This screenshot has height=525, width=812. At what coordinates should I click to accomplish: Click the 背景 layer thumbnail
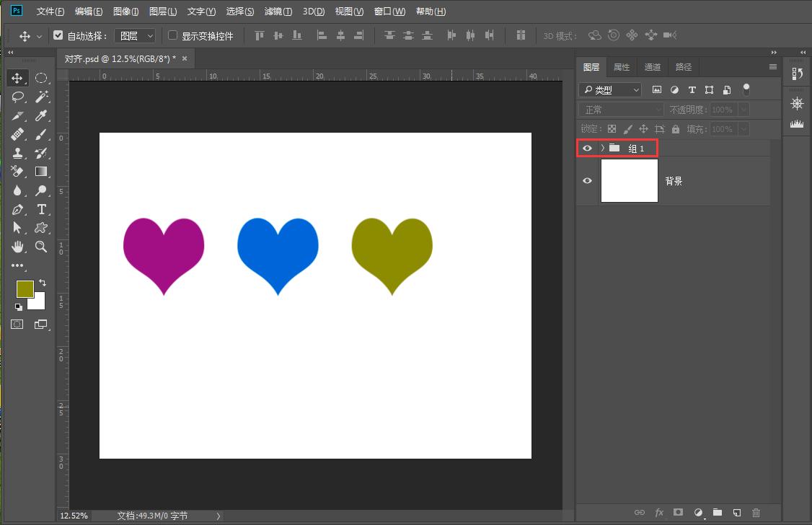[x=629, y=181]
